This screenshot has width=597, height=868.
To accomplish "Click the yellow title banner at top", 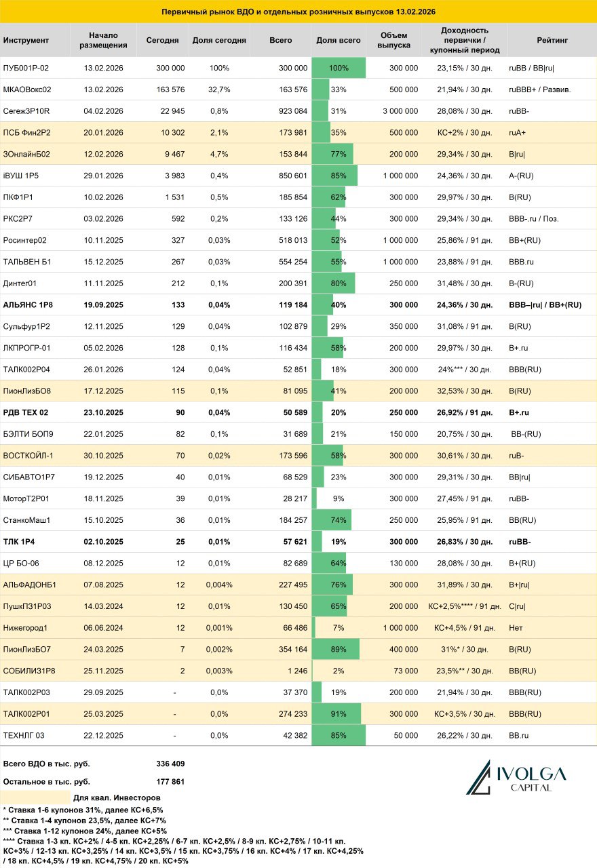I will [x=298, y=12].
